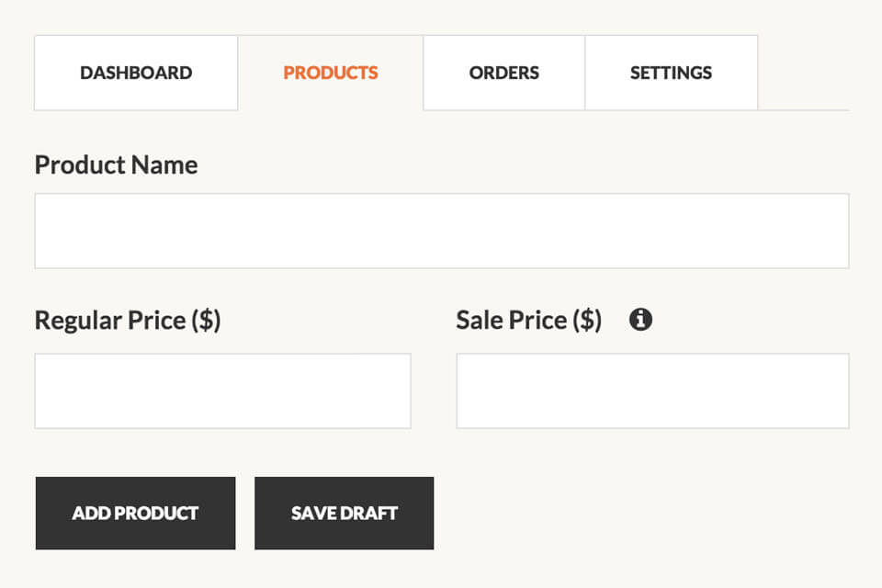View orders via the Orders tab
The width and height of the screenshot is (882, 588).
(x=503, y=73)
